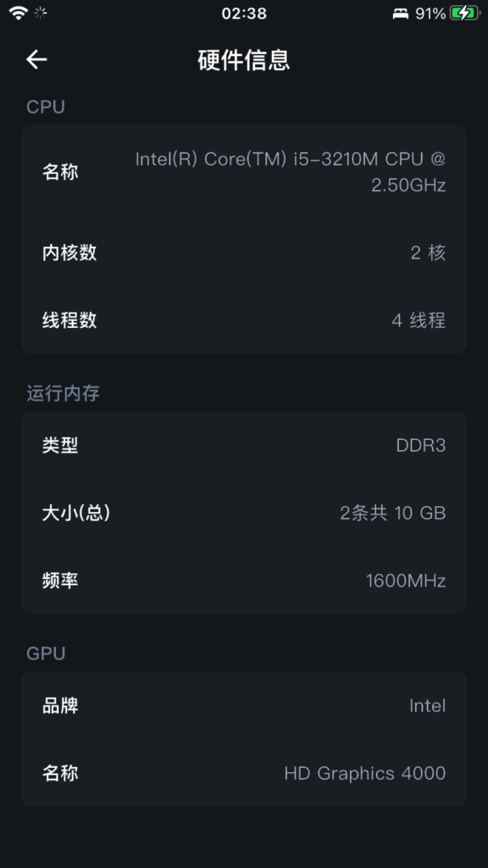Tap the bed sleep-mode icon

[x=401, y=14]
